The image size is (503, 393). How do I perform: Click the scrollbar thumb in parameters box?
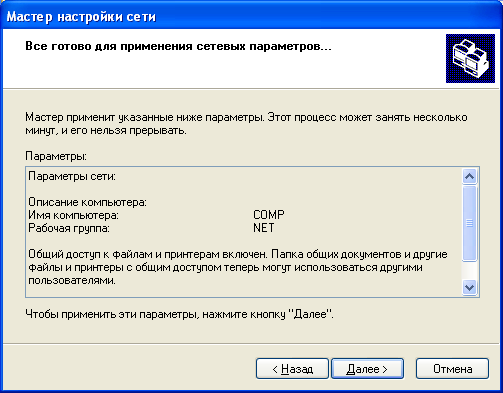click(x=469, y=223)
